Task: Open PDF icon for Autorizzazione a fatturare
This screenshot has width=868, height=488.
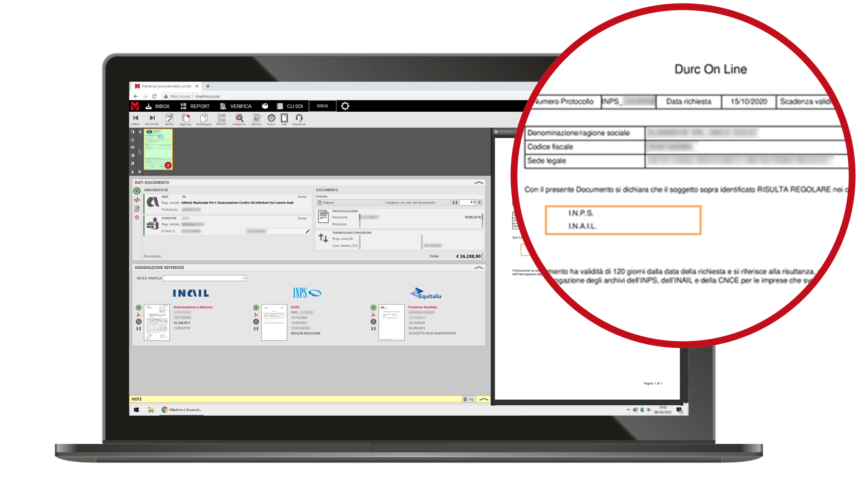Action: 139,315
